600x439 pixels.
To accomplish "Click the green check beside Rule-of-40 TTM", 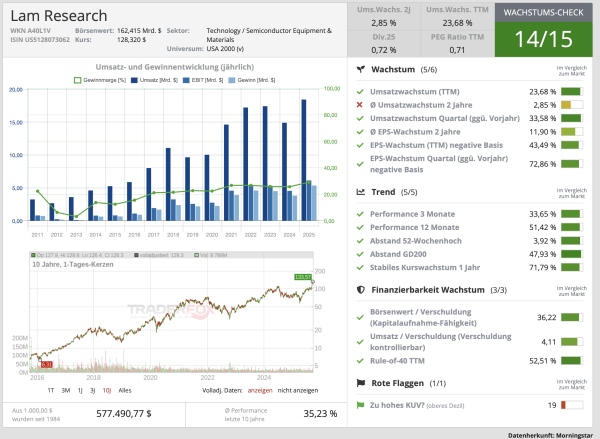I will (360, 361).
